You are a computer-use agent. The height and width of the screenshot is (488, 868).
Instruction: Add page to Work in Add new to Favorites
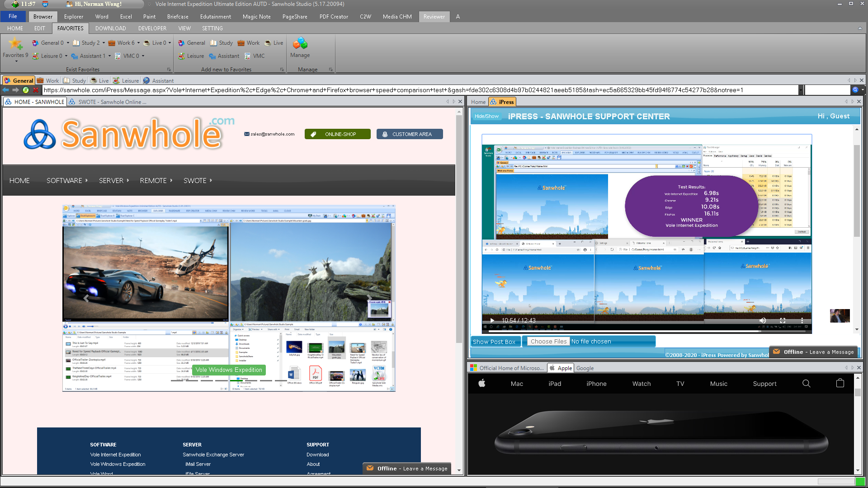pyautogui.click(x=249, y=43)
